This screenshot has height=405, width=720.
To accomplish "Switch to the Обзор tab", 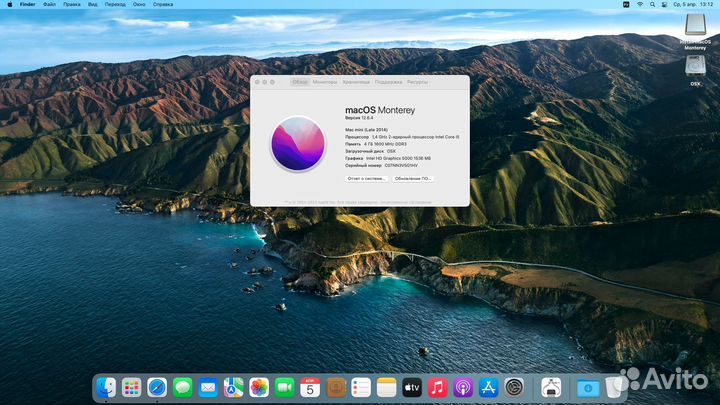I will (x=300, y=82).
